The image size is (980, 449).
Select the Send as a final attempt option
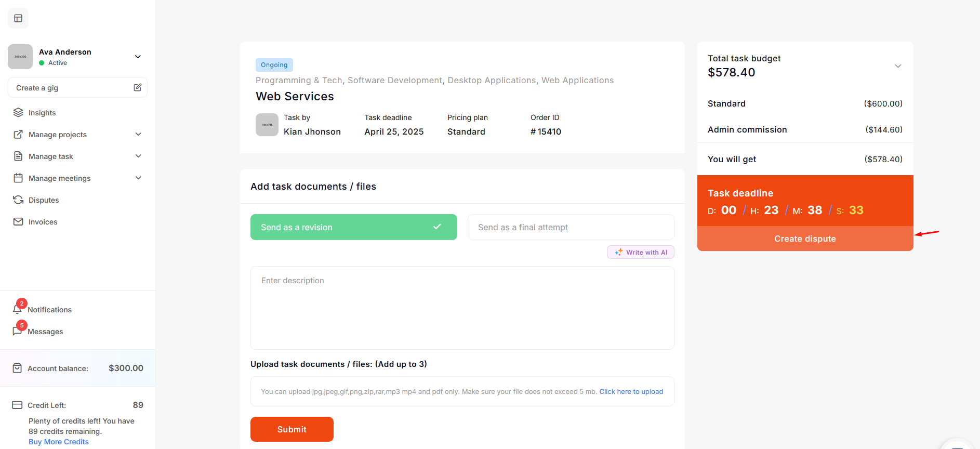coord(571,227)
